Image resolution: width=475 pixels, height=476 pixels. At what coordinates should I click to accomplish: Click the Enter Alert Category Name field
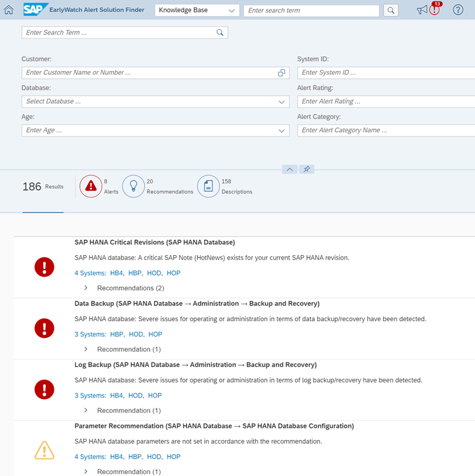click(386, 130)
